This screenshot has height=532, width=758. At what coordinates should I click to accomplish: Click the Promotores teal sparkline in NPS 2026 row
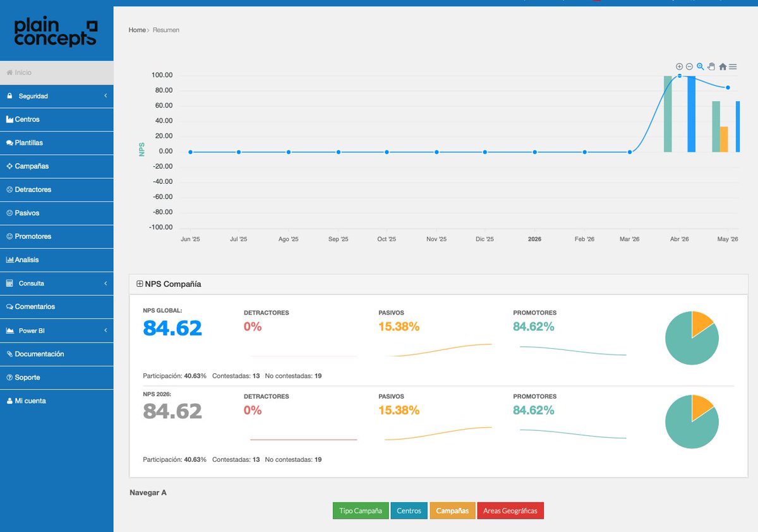coord(573,433)
